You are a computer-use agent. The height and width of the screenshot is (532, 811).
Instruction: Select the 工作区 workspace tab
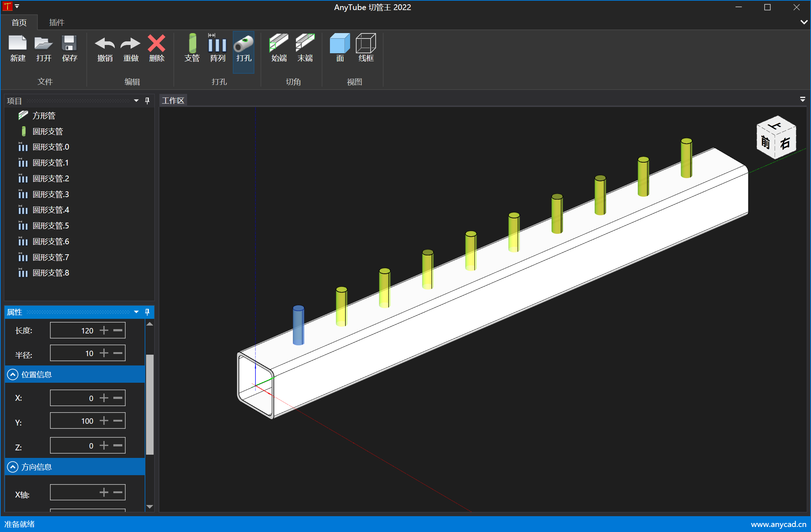pyautogui.click(x=173, y=101)
